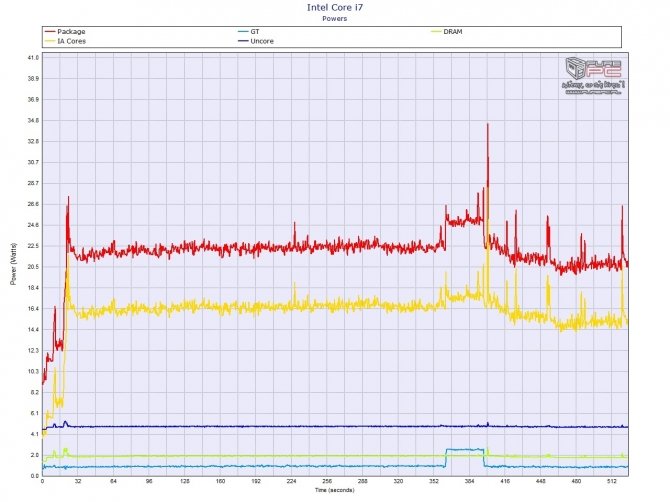Click the Time (seconds) axis label
The image size is (670, 502).
tap(335, 490)
